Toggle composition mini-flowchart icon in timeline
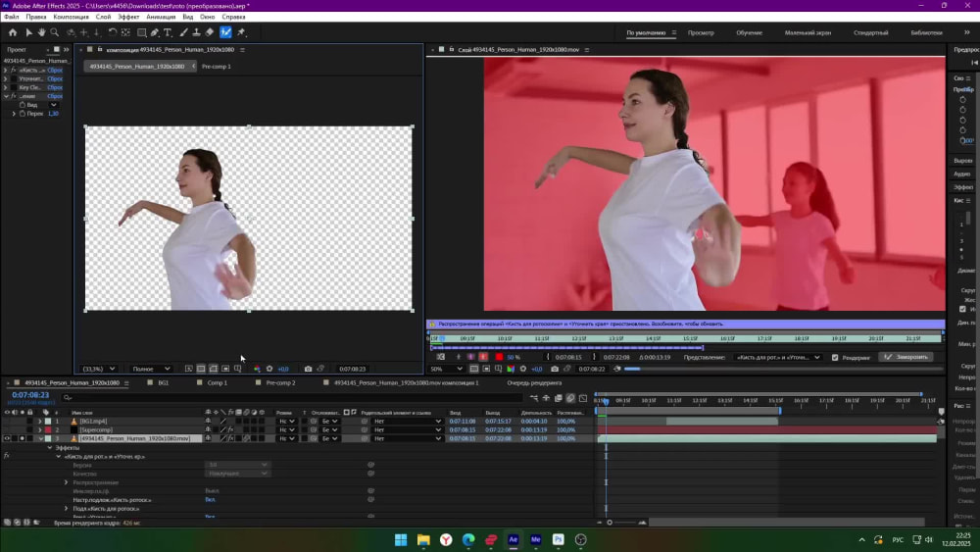This screenshot has width=980, height=552. pos(534,398)
